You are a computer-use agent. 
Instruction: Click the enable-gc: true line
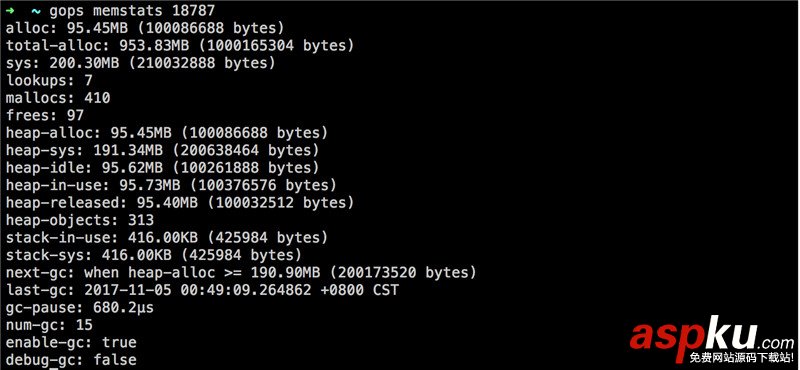[x=71, y=342]
